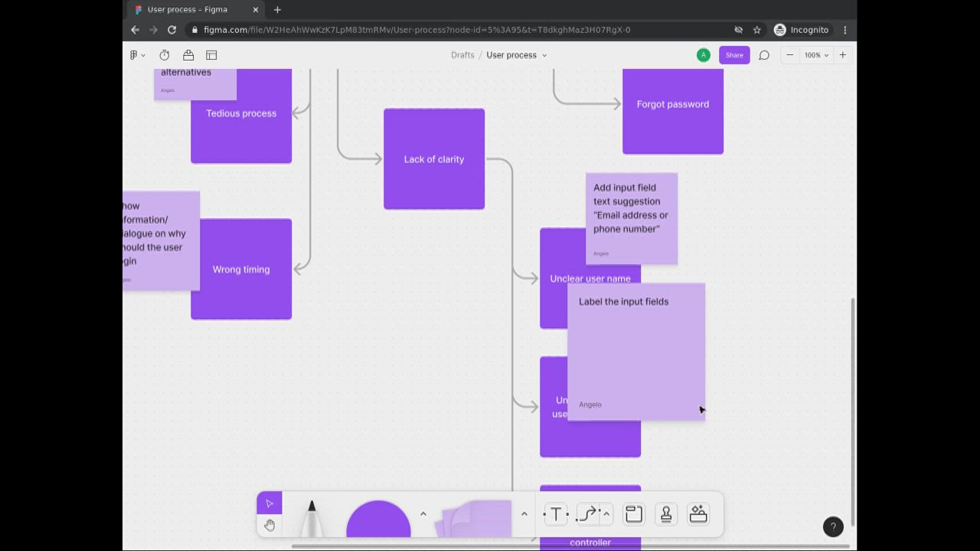Switch to the Selection arrow tool
This screenshot has width=980, height=551.
click(269, 503)
